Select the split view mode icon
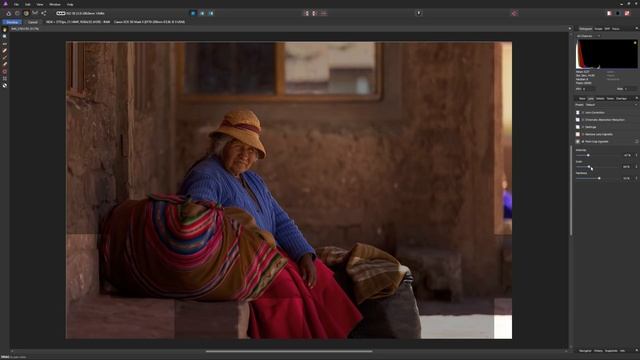Viewport: 640px width, 360px height. click(202, 13)
